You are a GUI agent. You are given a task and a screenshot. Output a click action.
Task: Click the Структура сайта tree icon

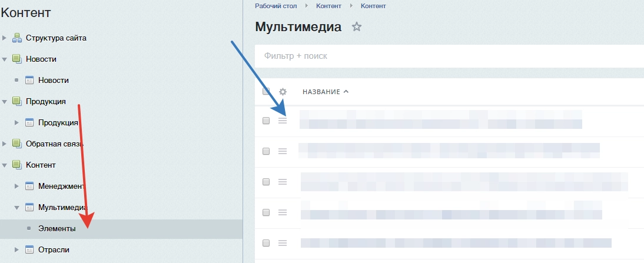click(x=17, y=38)
